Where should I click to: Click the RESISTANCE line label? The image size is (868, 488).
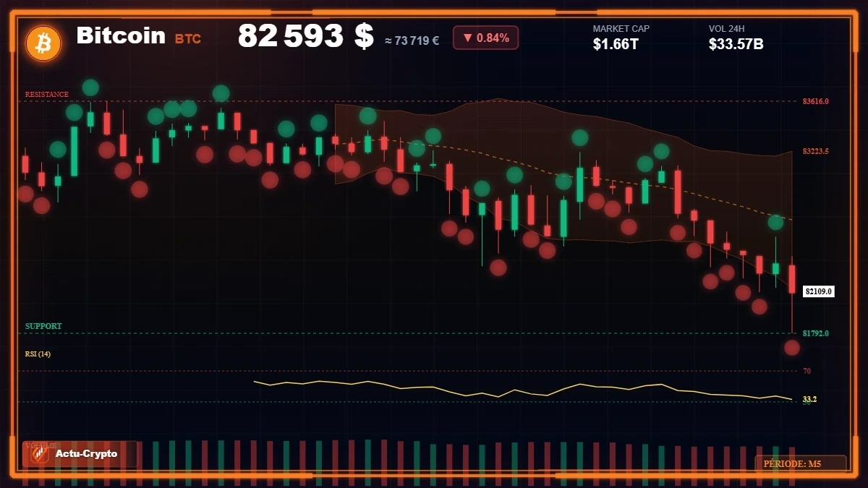pyautogui.click(x=47, y=95)
